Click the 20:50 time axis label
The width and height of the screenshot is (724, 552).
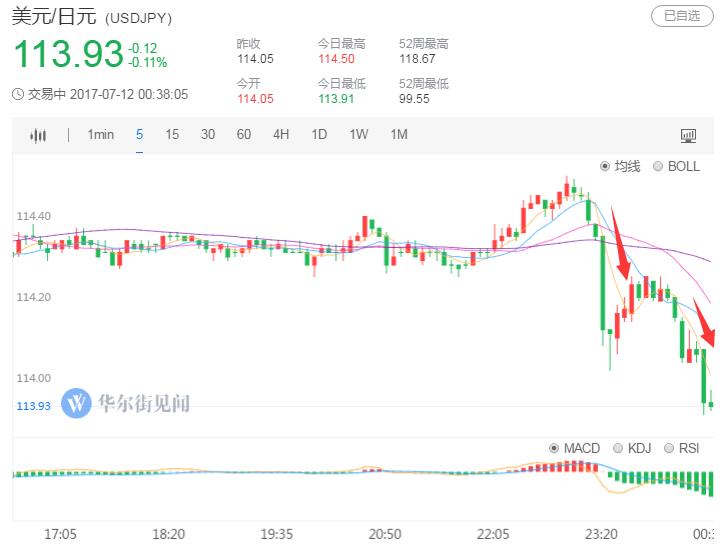point(385,534)
